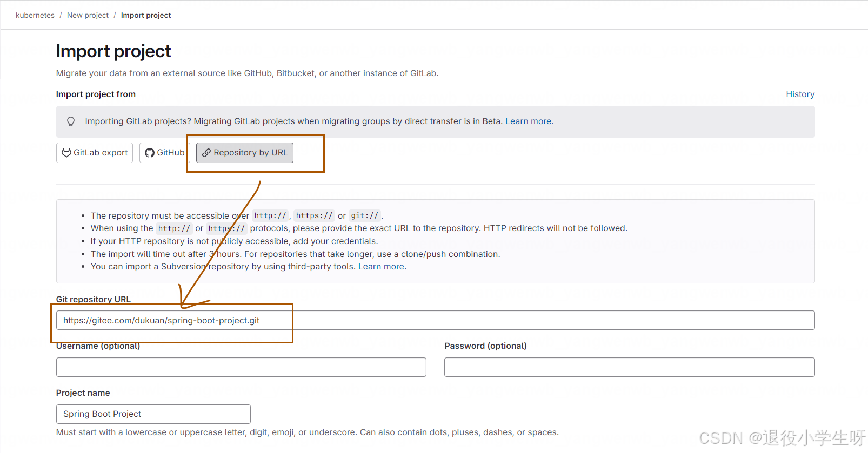Click the 'Import project from' label
This screenshot has width=868, height=453.
pos(96,94)
